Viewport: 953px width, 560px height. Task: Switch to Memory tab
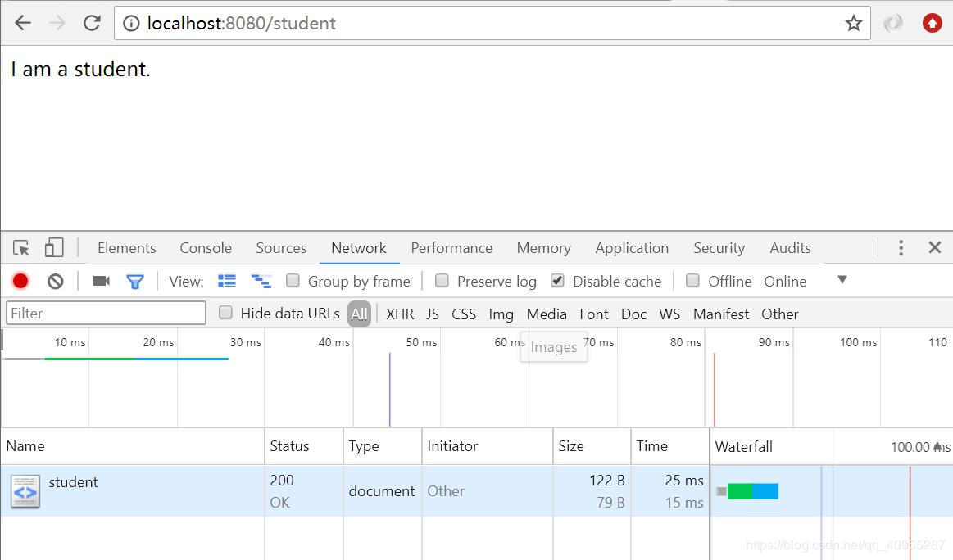(x=544, y=248)
